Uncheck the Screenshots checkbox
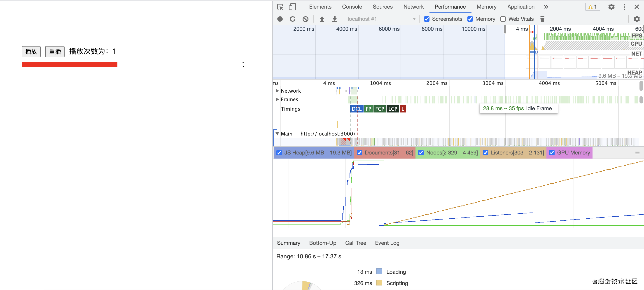 pos(427,19)
